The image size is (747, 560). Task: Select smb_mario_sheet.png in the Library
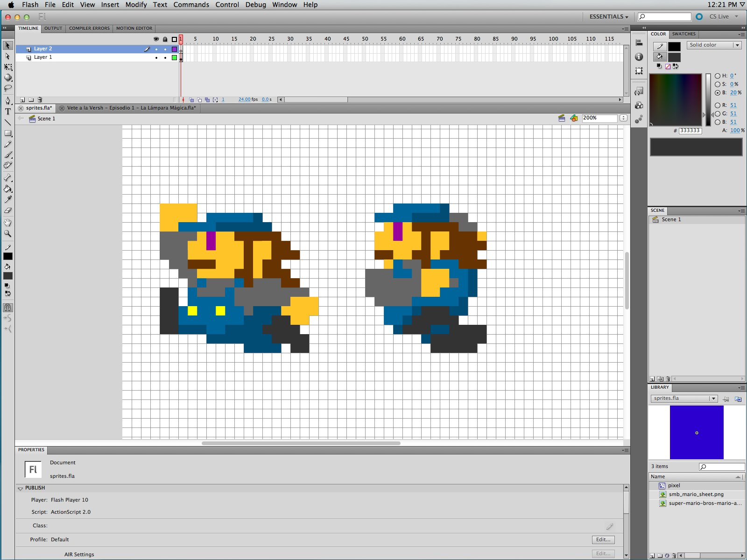(696, 494)
